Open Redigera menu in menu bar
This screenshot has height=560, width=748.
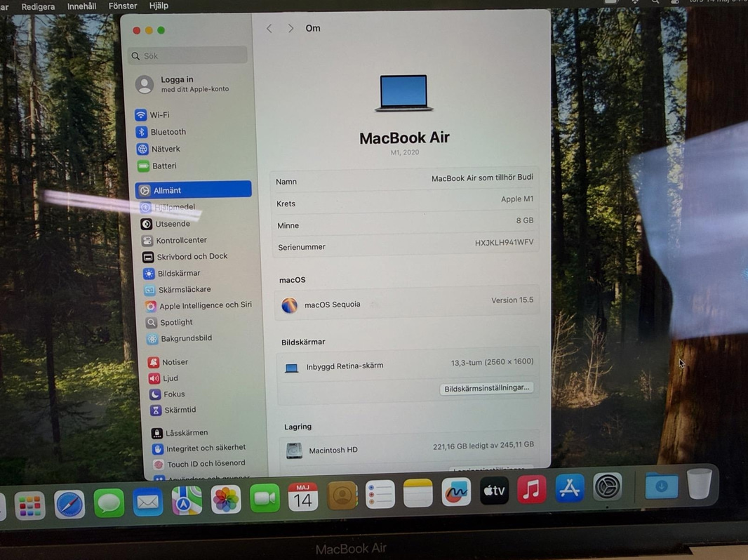[x=38, y=7]
